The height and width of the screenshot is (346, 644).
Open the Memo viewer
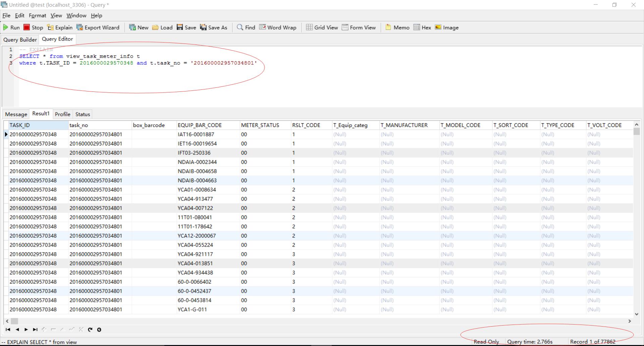tap(397, 27)
